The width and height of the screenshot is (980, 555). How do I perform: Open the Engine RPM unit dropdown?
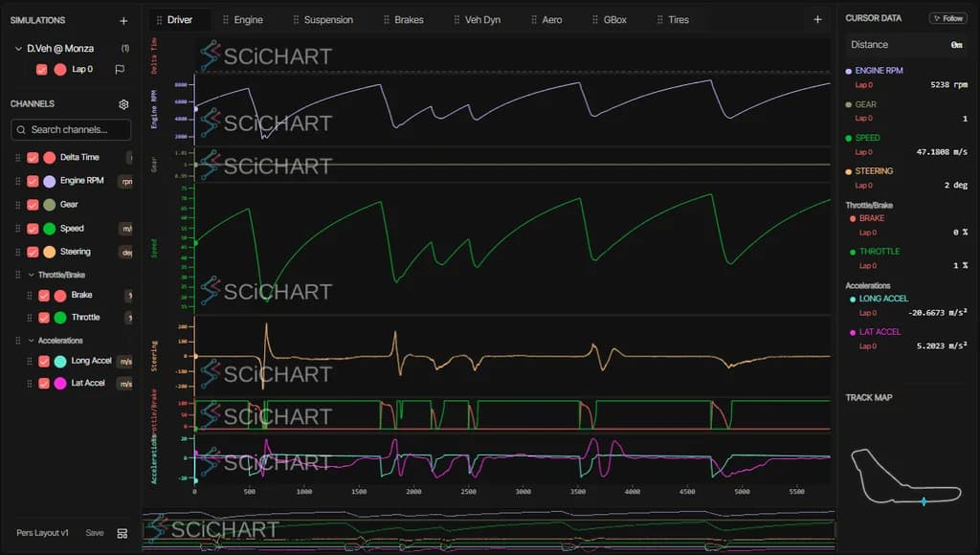126,182
